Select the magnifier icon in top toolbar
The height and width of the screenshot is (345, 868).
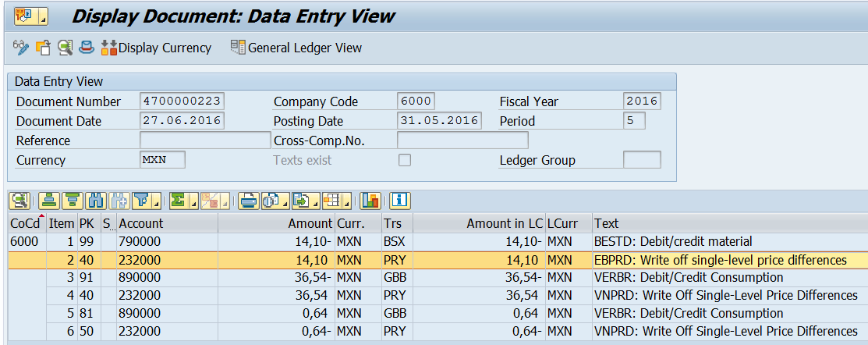(66, 48)
